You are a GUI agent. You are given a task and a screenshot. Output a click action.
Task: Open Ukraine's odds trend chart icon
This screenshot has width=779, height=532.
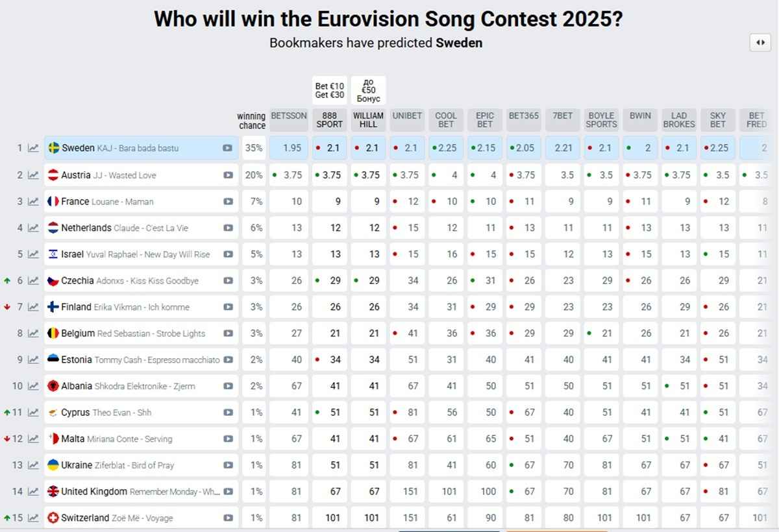point(33,465)
